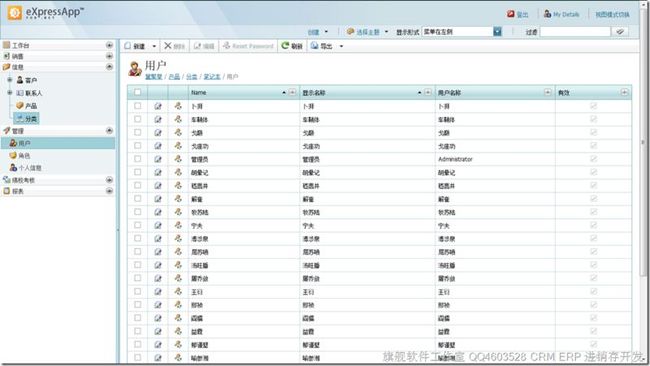This screenshot has height=366, width=650.
Task: Click the 信息 folder sidebar icon
Action: pos(7,67)
